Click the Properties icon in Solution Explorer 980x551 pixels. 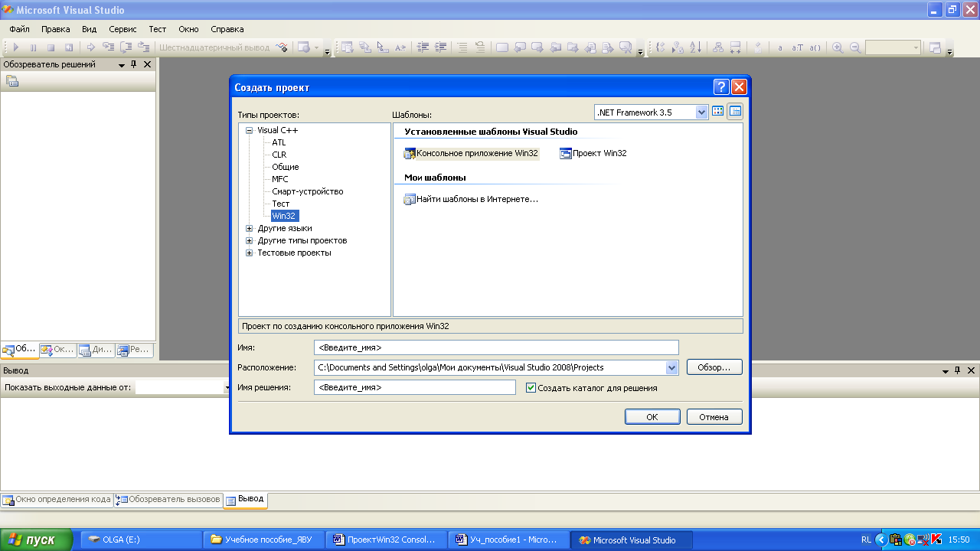pyautogui.click(x=12, y=81)
